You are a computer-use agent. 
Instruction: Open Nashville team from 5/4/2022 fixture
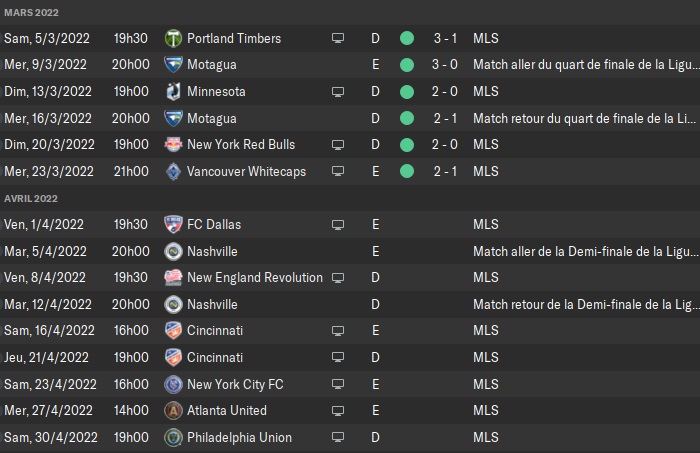point(212,251)
